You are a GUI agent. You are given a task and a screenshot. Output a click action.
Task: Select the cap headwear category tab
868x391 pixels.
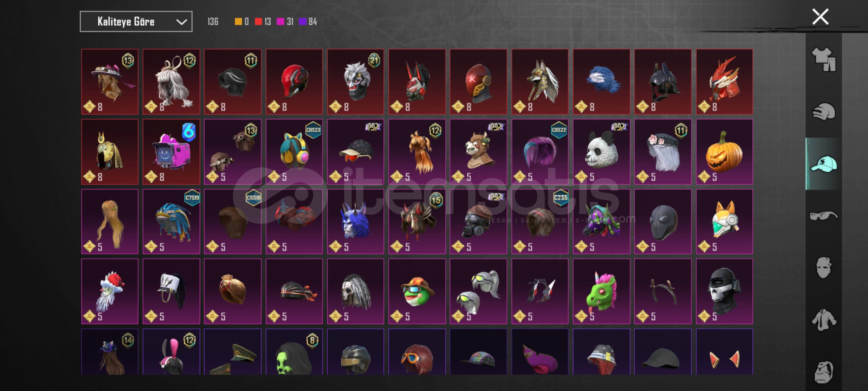pyautogui.click(x=824, y=164)
